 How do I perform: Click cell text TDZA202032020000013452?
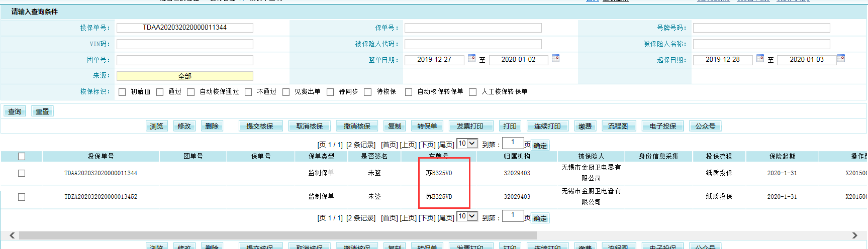tap(101, 197)
